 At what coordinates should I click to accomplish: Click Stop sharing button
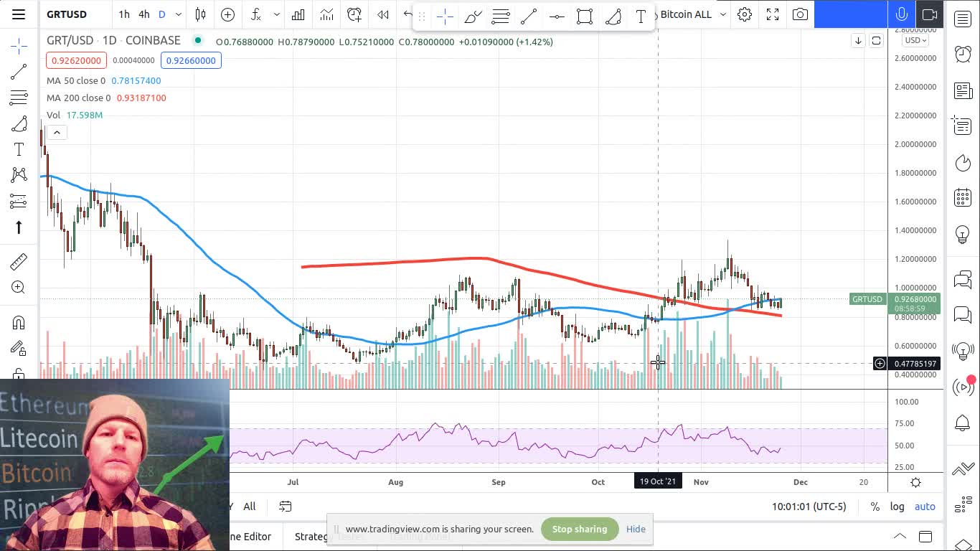tap(580, 529)
